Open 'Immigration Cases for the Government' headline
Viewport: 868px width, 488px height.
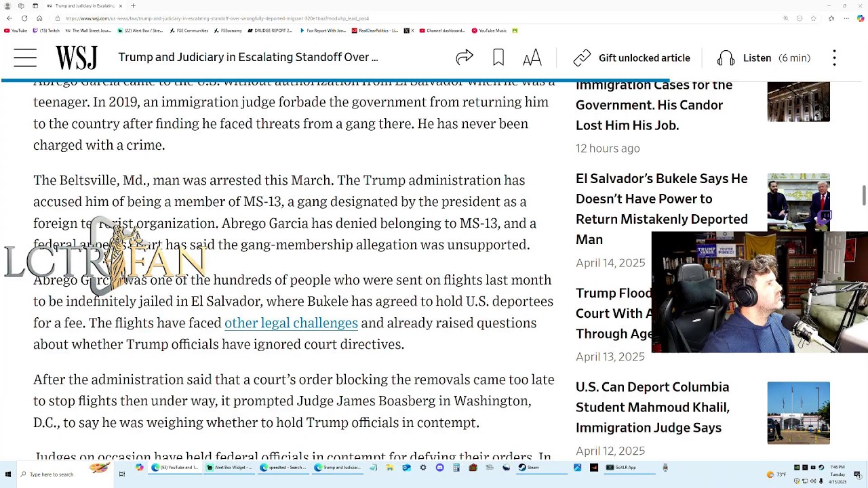click(x=654, y=105)
